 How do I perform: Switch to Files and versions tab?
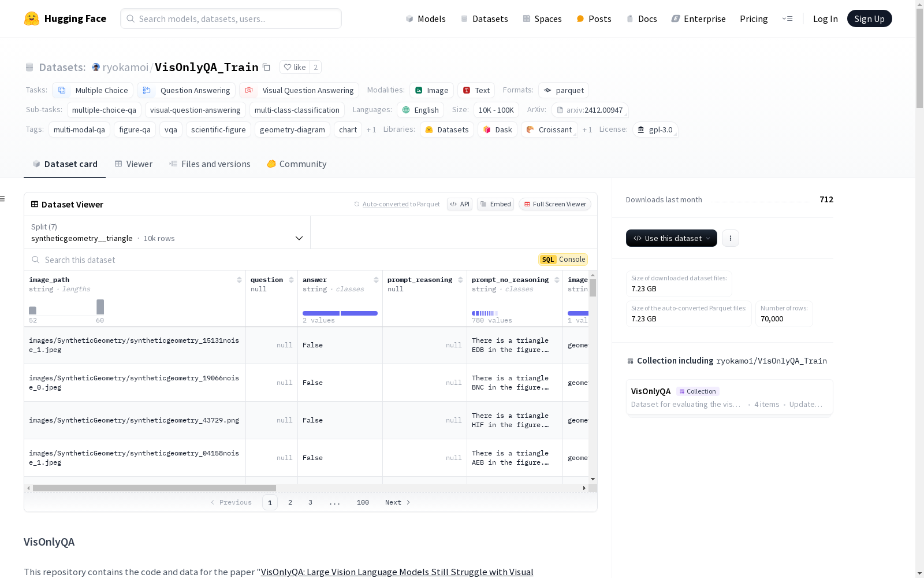(210, 164)
